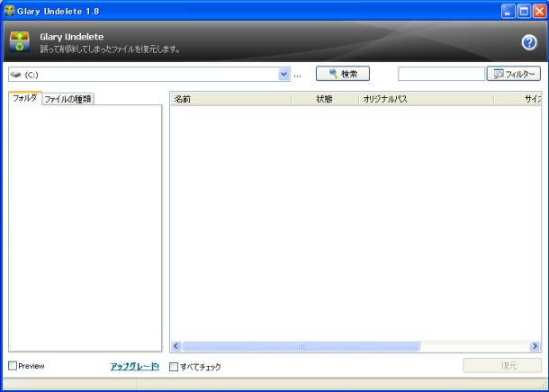Apply the フィルター button
The width and height of the screenshot is (549, 392).
click(514, 74)
